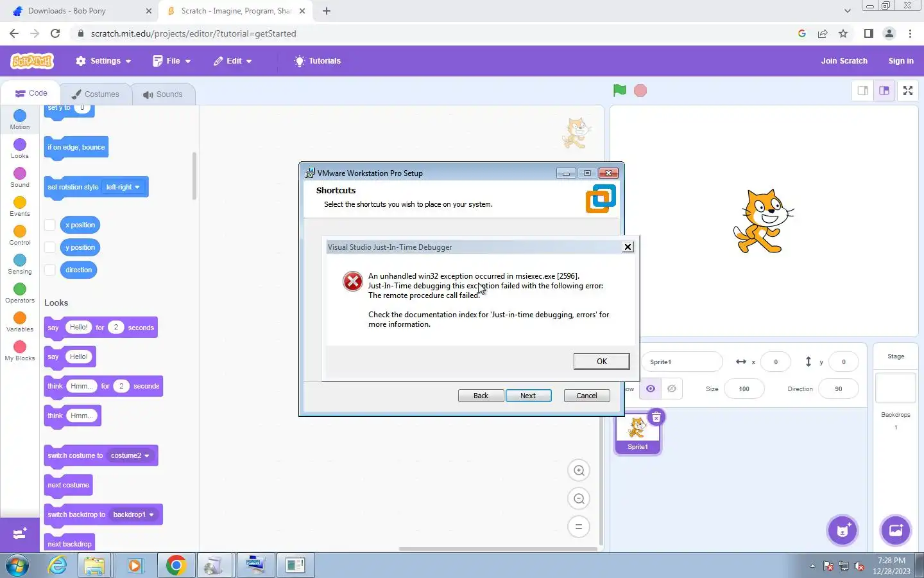
Task: Open the backdrop1 dropdown in switch backdrop block
Action: tap(133, 514)
